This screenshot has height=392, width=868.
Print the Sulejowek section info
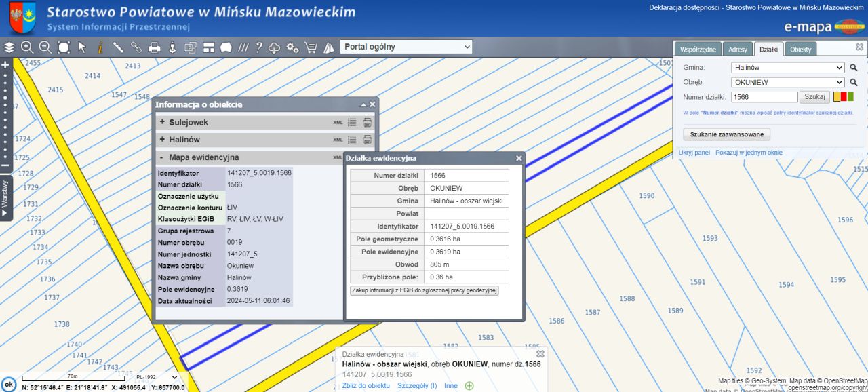[367, 123]
